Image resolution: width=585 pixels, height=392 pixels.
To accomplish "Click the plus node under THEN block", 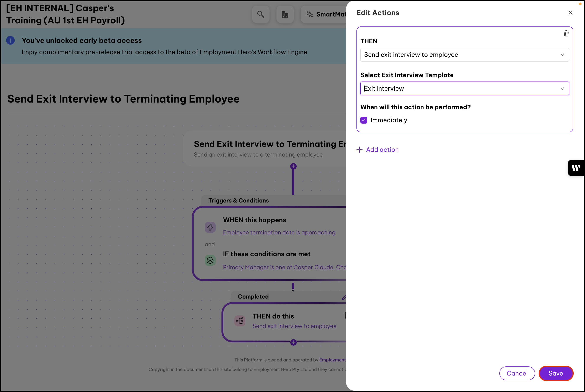I will pos(293,342).
